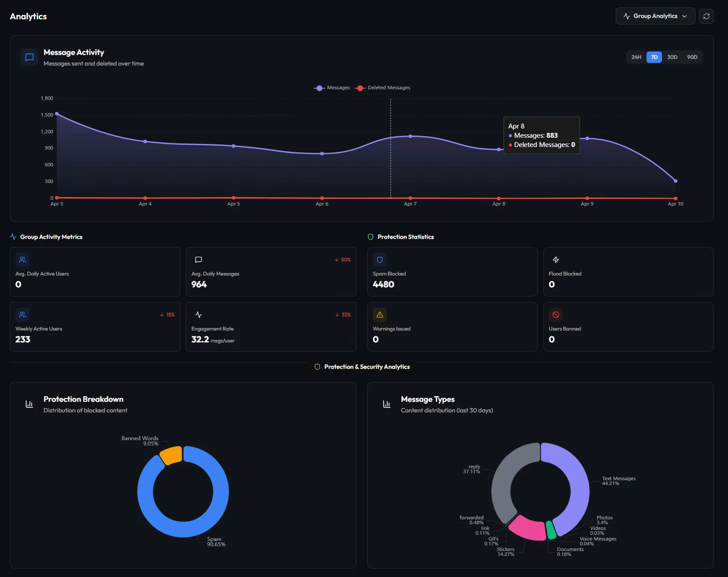Select the 90D view button
This screenshot has height=577, width=728.
coord(692,57)
